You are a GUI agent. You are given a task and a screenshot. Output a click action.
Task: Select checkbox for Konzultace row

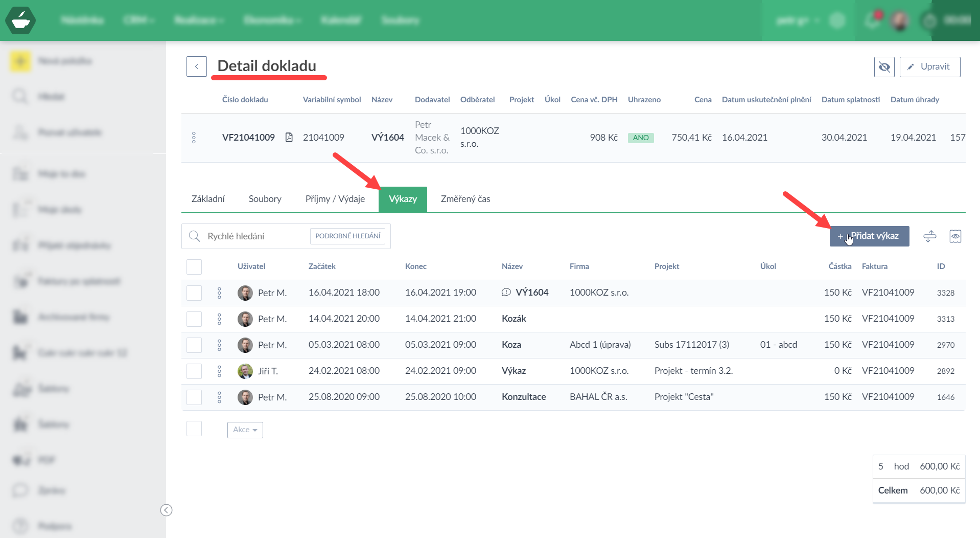coord(194,397)
